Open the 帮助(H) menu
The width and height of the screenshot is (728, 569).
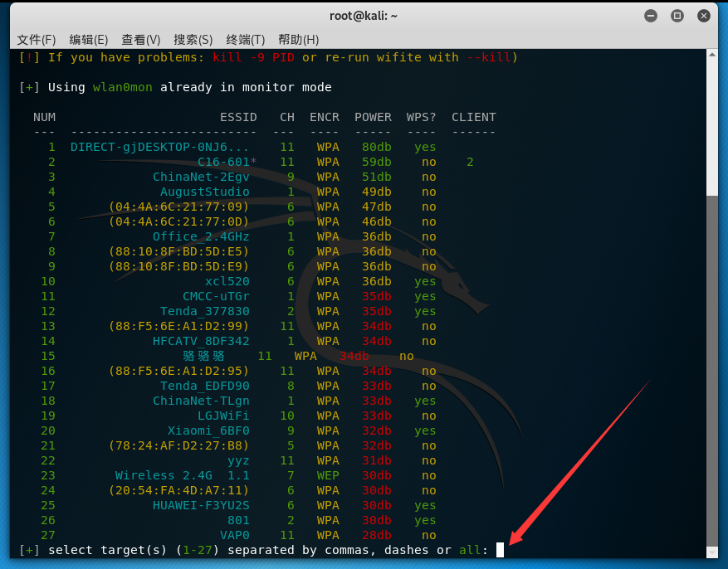click(x=299, y=40)
